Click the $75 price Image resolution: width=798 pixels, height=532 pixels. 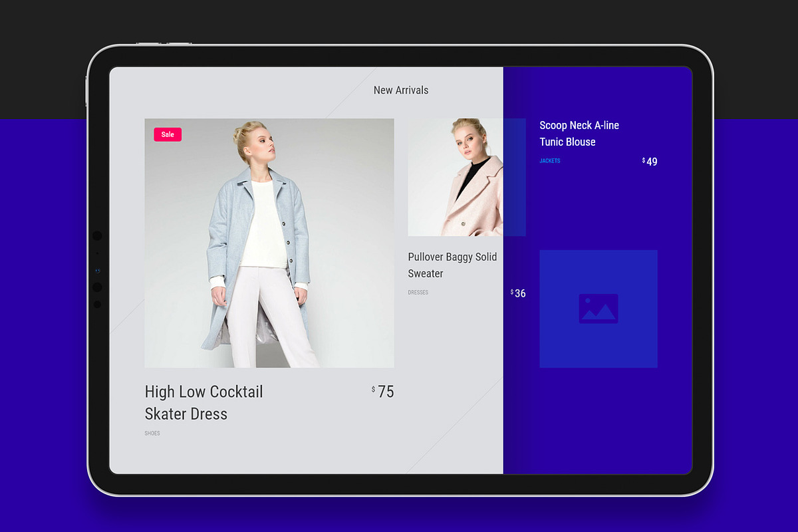pos(383,392)
